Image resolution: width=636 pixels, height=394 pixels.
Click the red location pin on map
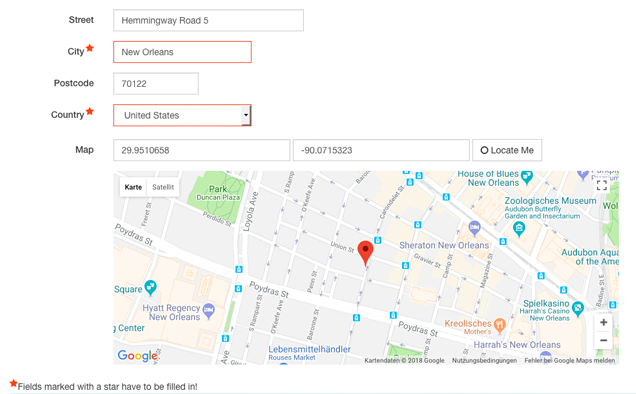click(x=365, y=253)
